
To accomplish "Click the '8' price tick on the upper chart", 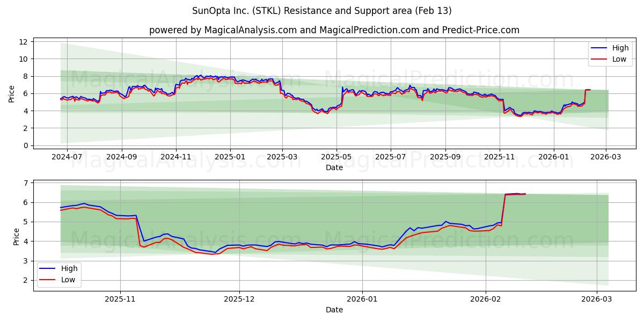I will tap(26, 76).
